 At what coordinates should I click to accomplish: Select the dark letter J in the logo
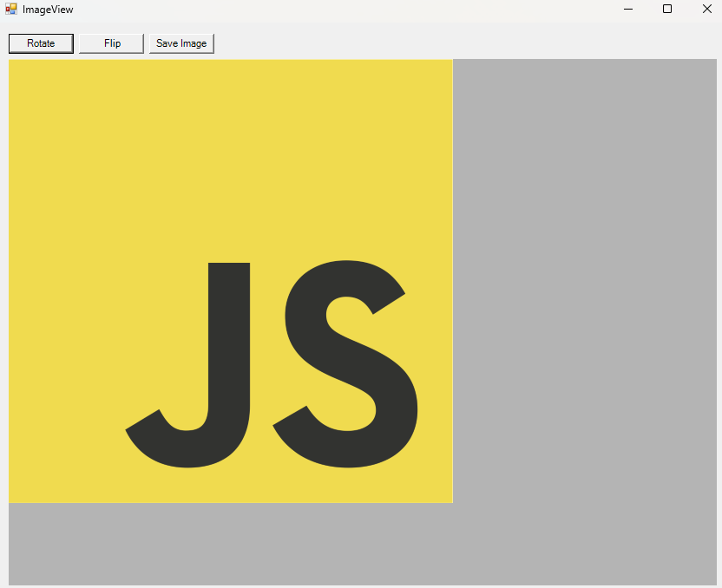(x=229, y=347)
